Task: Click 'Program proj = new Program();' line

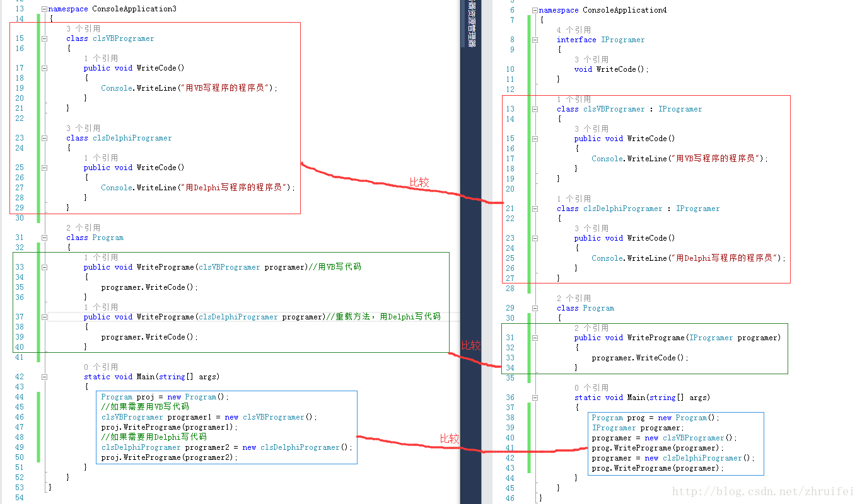Action: click(165, 397)
